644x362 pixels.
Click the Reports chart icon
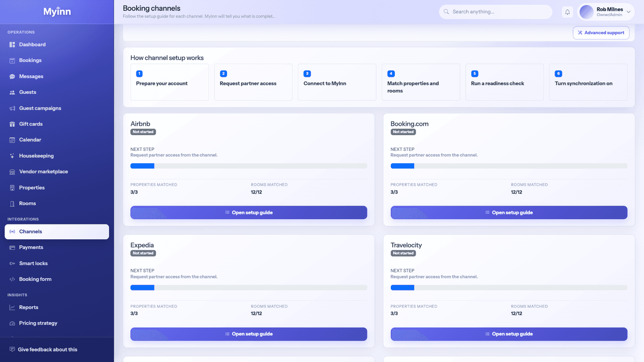[12, 307]
